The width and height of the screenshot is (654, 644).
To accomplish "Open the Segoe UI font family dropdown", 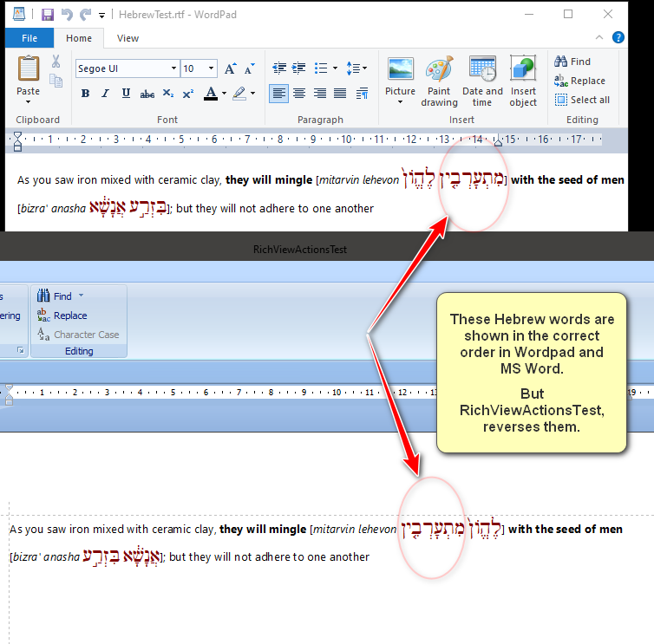I will pos(173,68).
